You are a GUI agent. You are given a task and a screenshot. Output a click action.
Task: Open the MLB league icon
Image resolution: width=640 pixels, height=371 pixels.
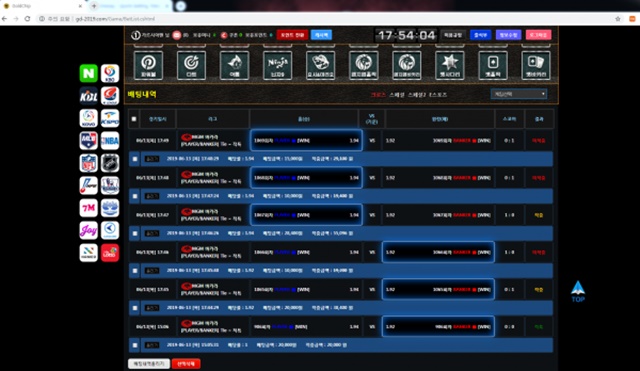pos(89,140)
